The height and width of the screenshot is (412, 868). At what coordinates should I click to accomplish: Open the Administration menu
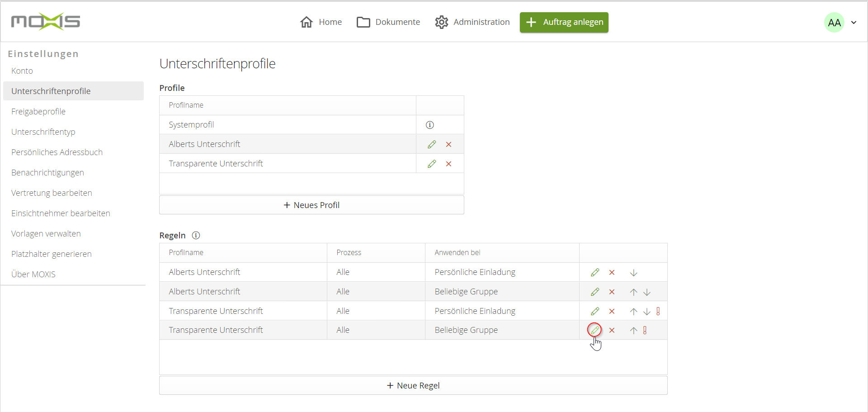472,22
